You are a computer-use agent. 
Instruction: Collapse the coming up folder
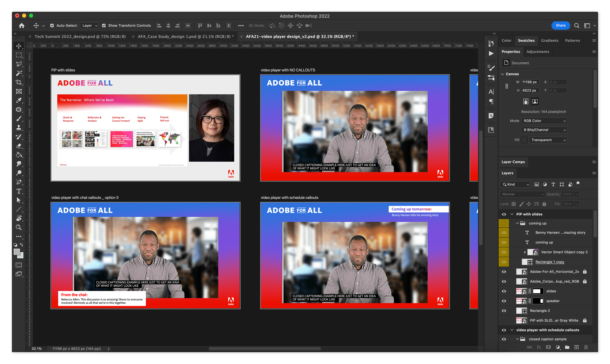pyautogui.click(x=517, y=223)
